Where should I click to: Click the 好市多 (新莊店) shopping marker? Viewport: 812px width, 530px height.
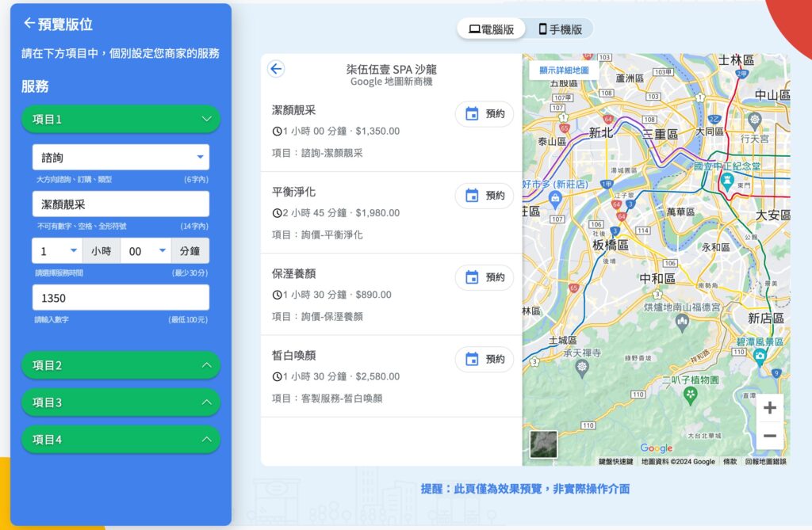555,200
